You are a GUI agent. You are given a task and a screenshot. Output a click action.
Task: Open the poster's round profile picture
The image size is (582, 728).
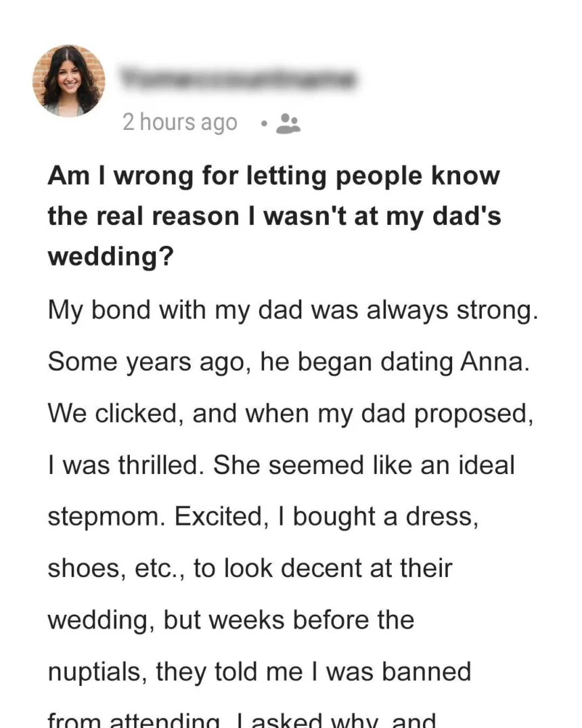[68, 81]
